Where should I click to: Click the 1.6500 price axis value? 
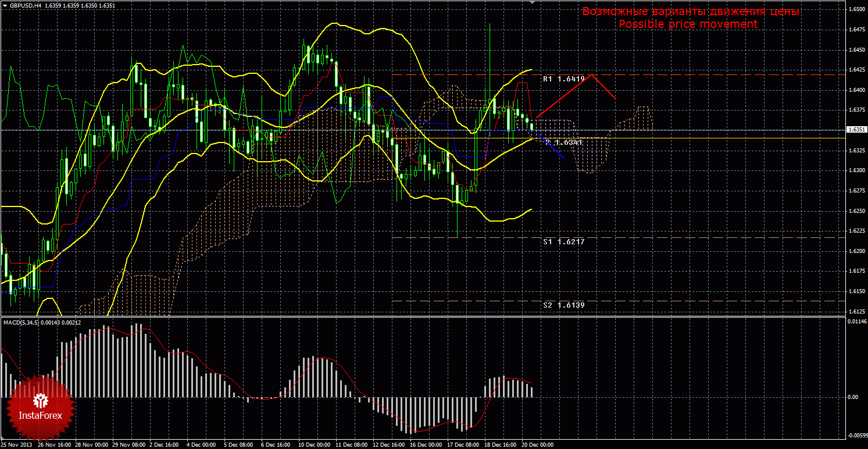coord(856,9)
